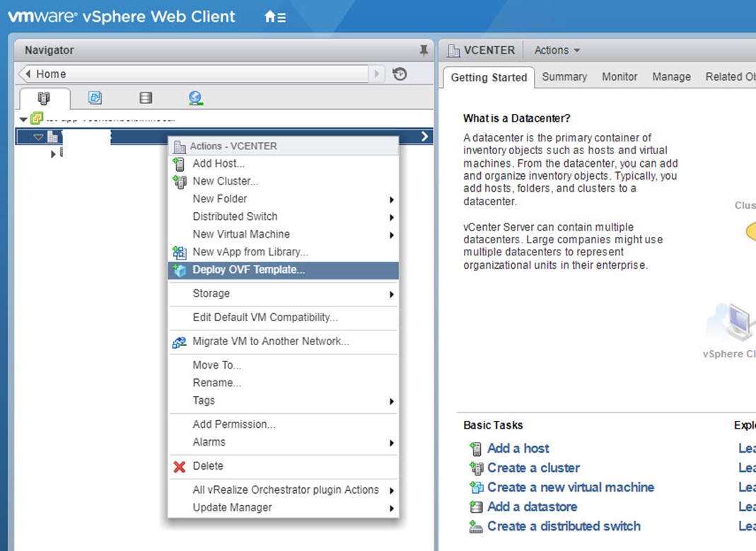Click Create a new virtual machine link
This screenshot has height=551, width=756.
(x=571, y=487)
